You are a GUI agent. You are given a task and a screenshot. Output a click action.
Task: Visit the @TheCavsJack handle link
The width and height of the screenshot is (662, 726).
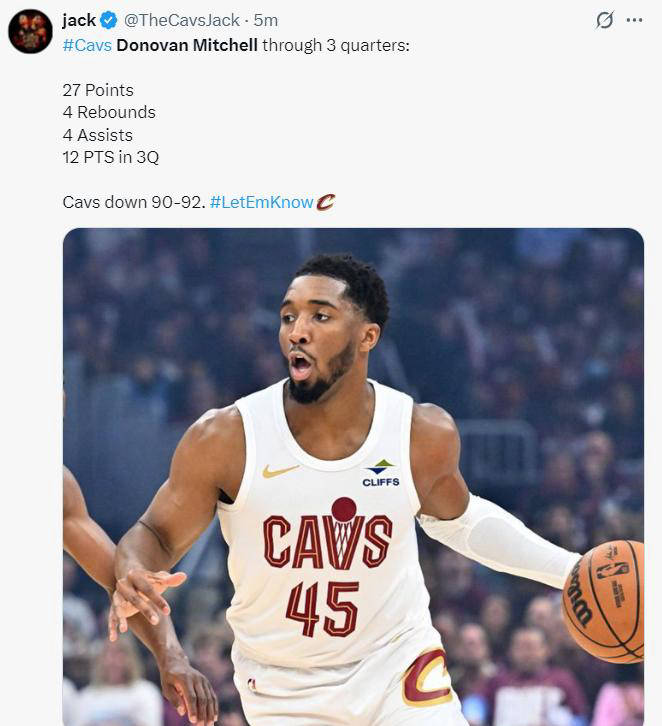182,20
